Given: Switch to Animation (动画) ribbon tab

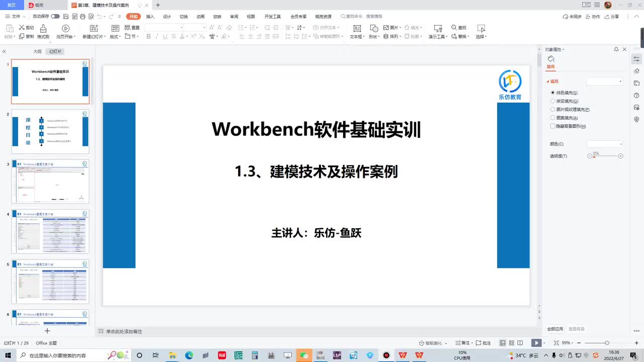Looking at the screenshot, I should pos(200,17).
